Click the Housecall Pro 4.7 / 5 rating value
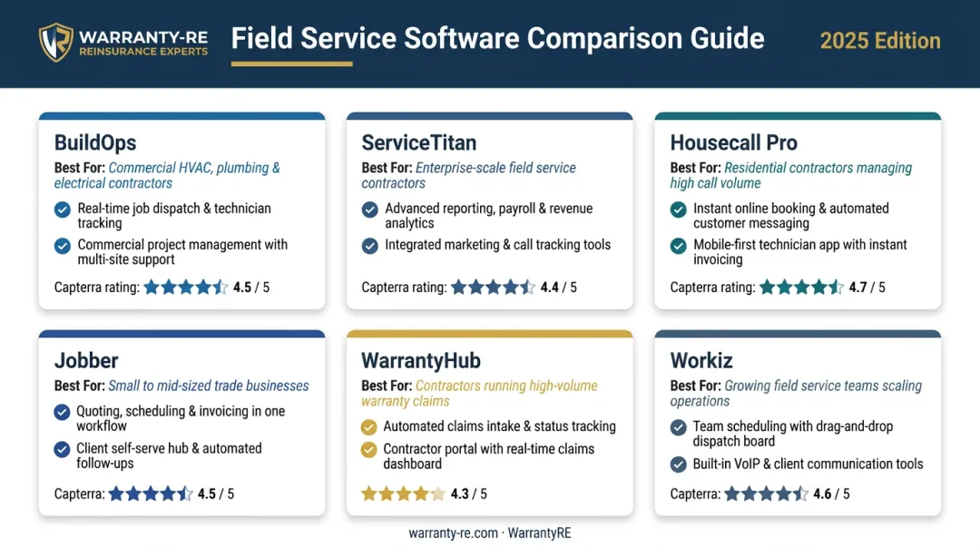The image size is (980, 547). tap(867, 288)
